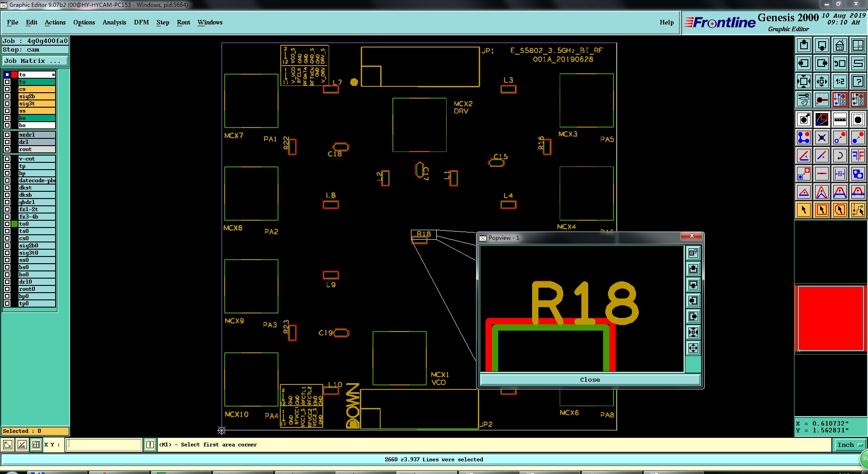Viewport: 868px width, 474px height.
Task: Expand the small box on 'to' layer row
Action: click(53, 75)
